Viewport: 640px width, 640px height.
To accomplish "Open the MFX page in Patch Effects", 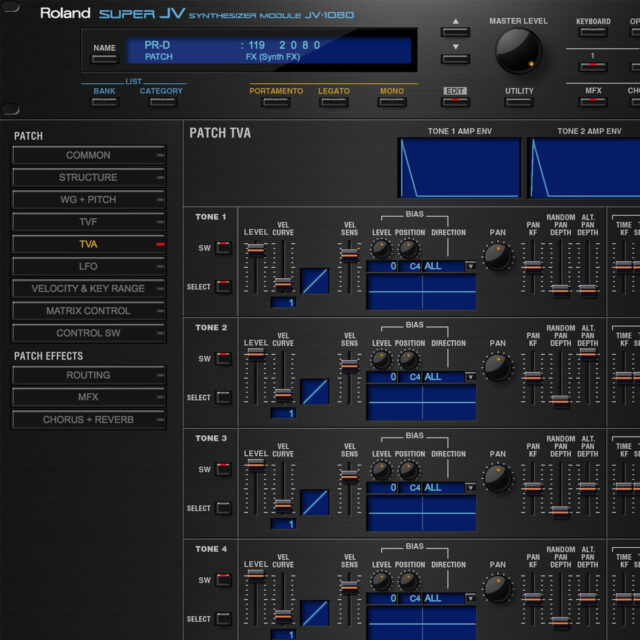I will [x=89, y=397].
